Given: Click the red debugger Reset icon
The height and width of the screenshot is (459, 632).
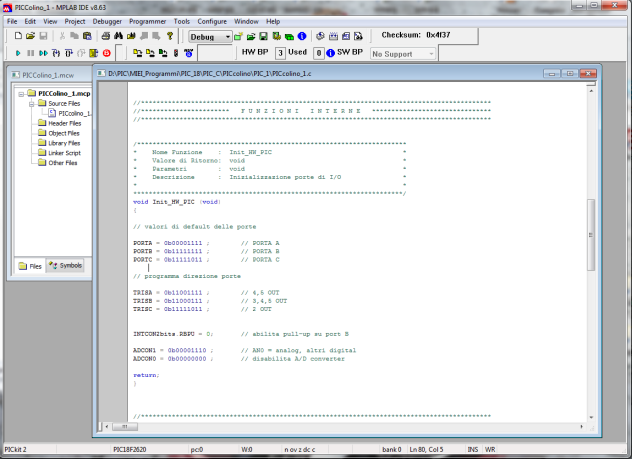Looking at the screenshot, I should tap(107, 52).
